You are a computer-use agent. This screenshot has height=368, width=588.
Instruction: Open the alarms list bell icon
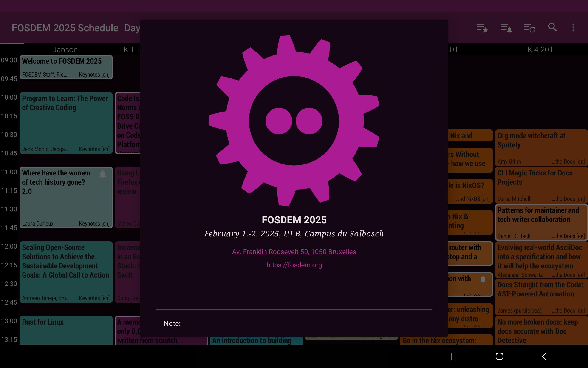(x=506, y=28)
